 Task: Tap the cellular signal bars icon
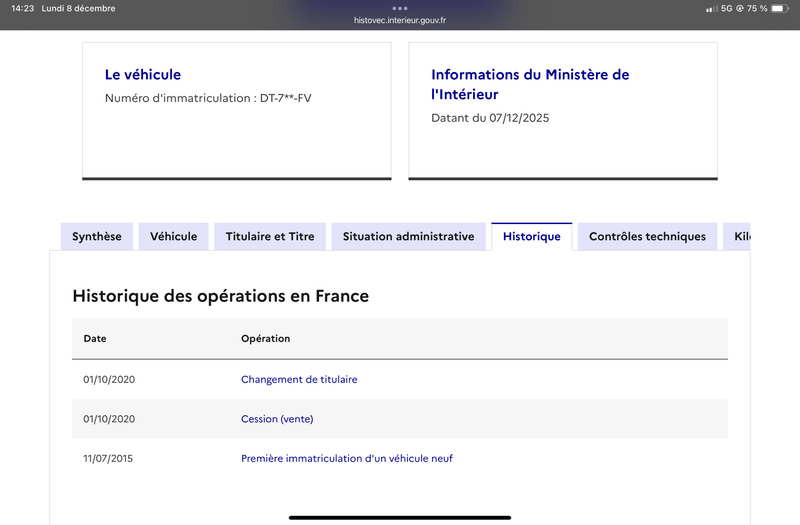[710, 9]
